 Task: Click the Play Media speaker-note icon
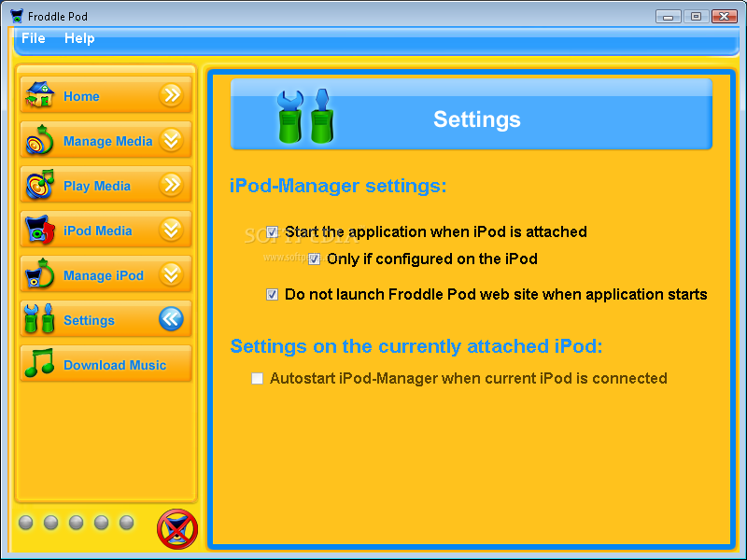[40, 184]
